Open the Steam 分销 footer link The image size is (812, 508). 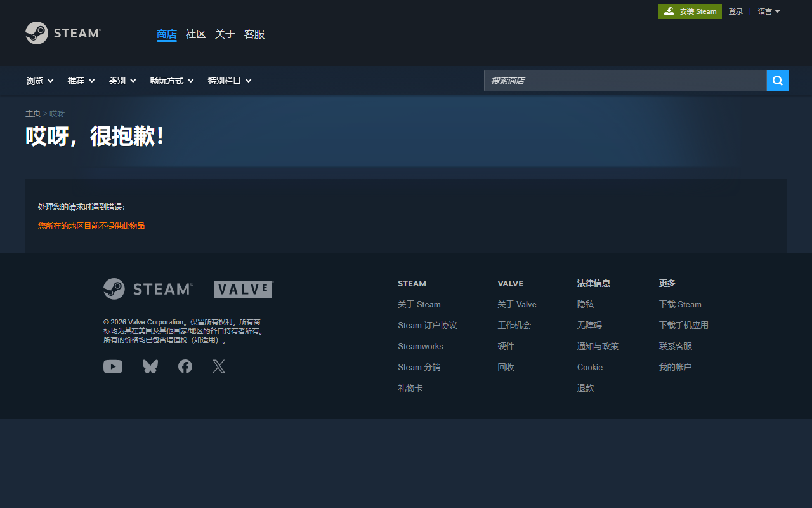(419, 368)
